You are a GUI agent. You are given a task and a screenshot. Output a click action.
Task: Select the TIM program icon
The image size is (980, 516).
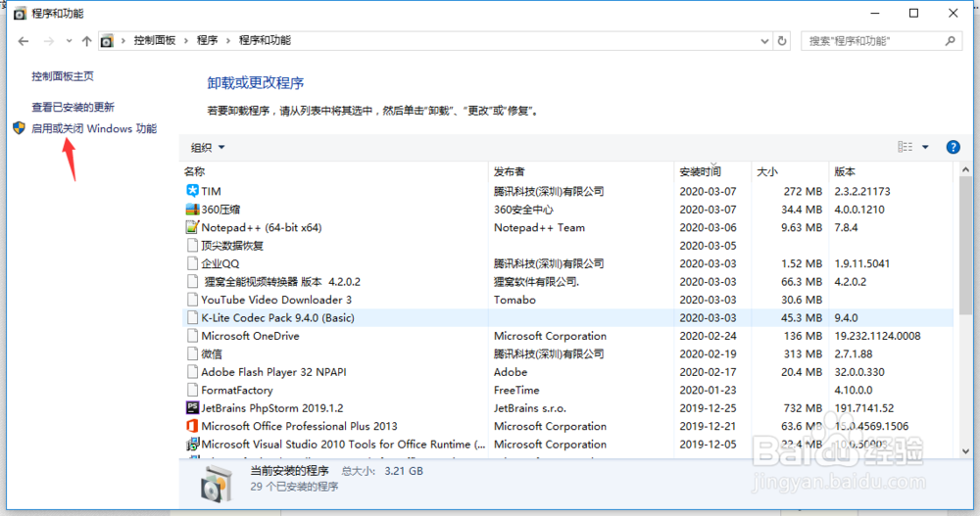(192, 191)
